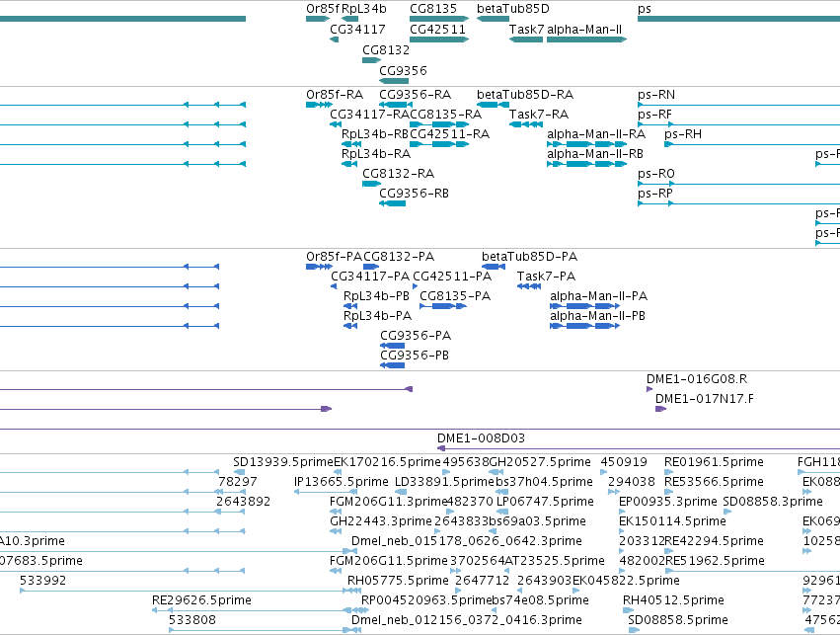
Task: Open protein RpL34b-PB
Action: click(x=376, y=297)
